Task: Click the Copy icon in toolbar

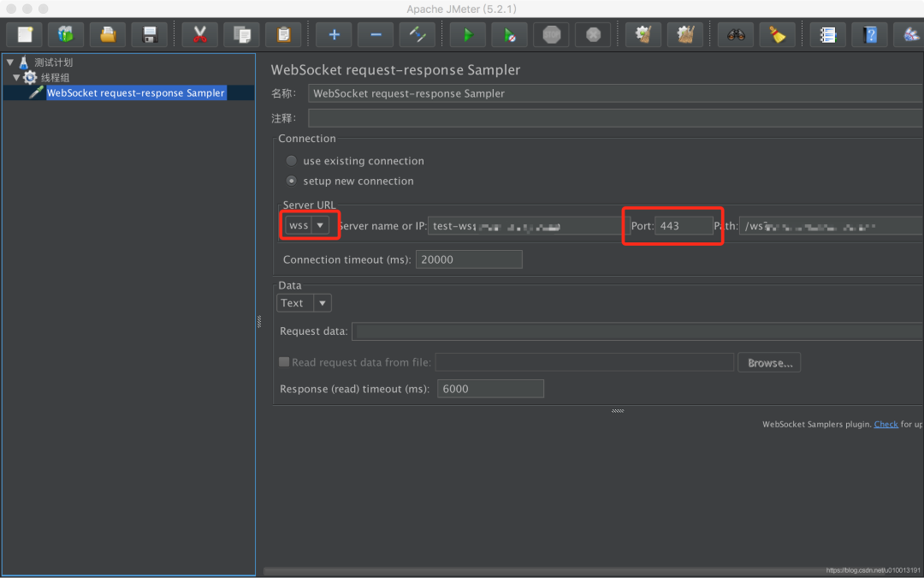Action: tap(241, 35)
